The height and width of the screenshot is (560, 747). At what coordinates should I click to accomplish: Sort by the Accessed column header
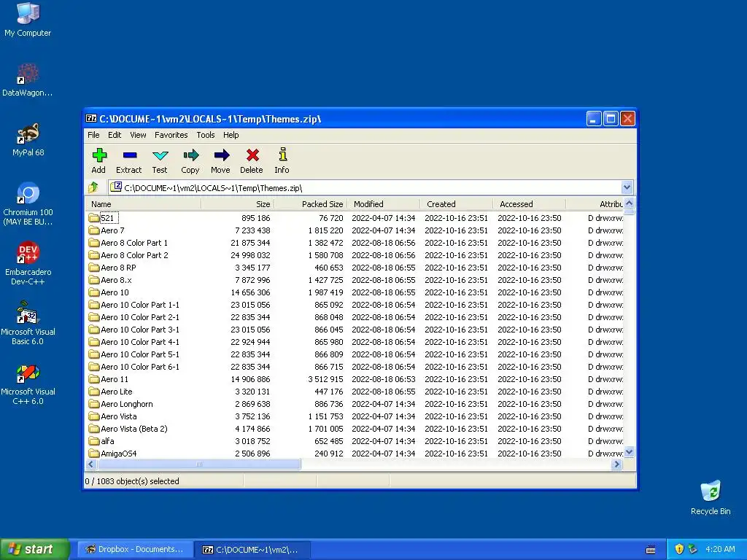pyautogui.click(x=530, y=204)
